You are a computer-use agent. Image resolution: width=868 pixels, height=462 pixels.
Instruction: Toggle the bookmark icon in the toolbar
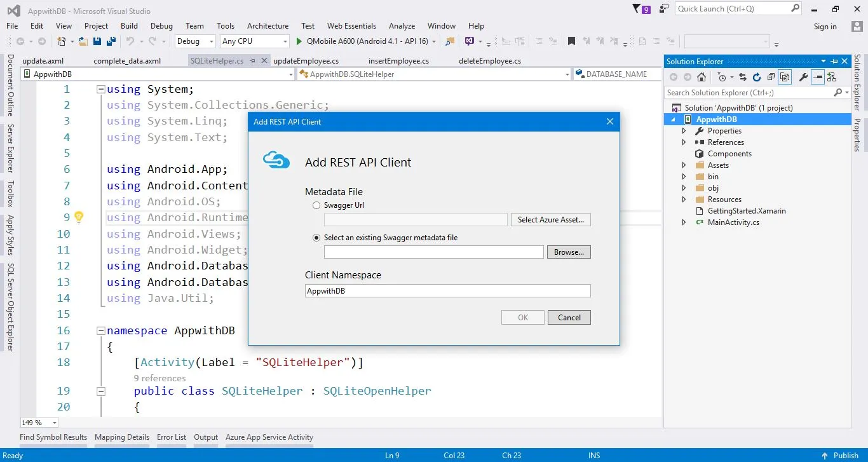point(571,41)
